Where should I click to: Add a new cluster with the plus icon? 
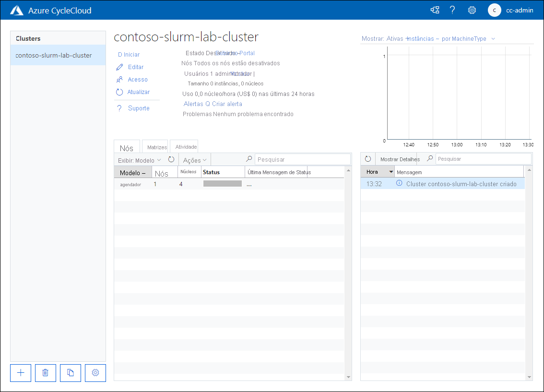click(20, 373)
